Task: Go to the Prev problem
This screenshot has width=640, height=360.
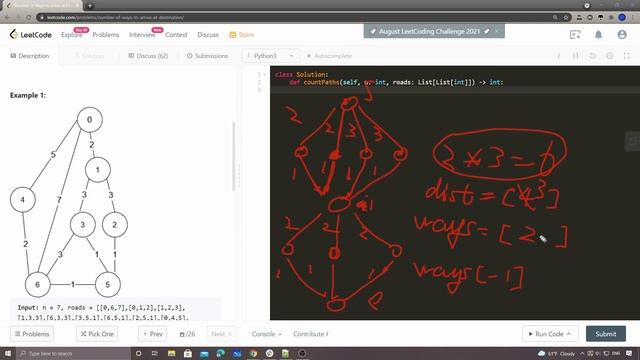Action: [x=153, y=334]
